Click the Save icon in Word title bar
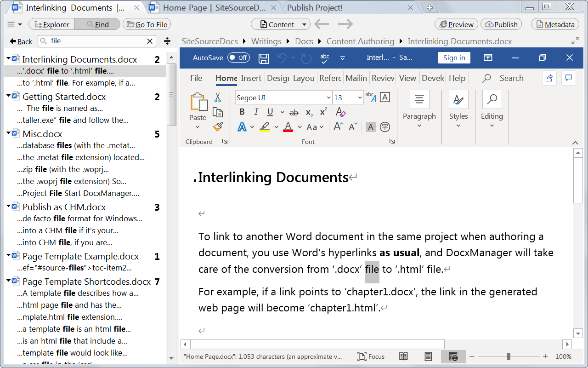This screenshot has width=588, height=368. pos(264,58)
